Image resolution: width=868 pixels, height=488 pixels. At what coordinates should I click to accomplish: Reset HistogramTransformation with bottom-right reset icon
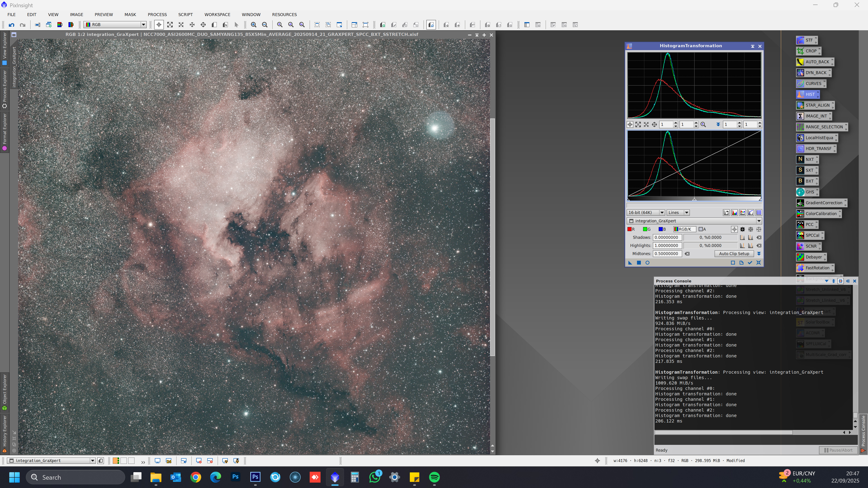click(x=759, y=263)
